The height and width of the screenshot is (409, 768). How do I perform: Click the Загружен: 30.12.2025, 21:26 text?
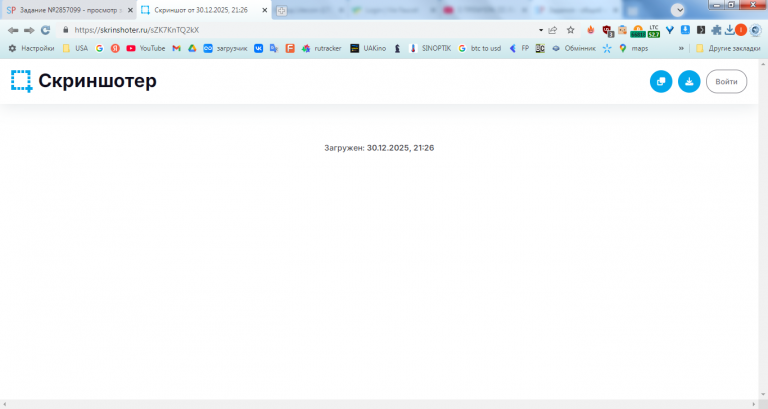[379, 148]
